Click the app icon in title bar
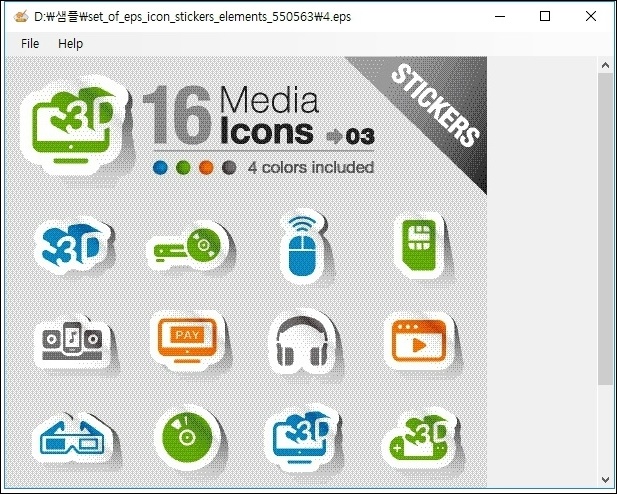The image size is (617, 494). (x=21, y=17)
